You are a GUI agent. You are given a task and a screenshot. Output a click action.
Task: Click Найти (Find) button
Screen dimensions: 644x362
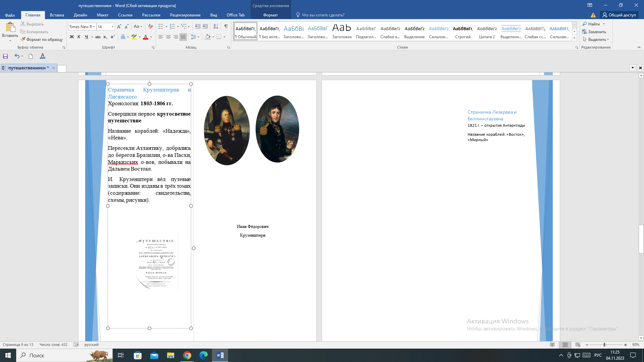(591, 24)
